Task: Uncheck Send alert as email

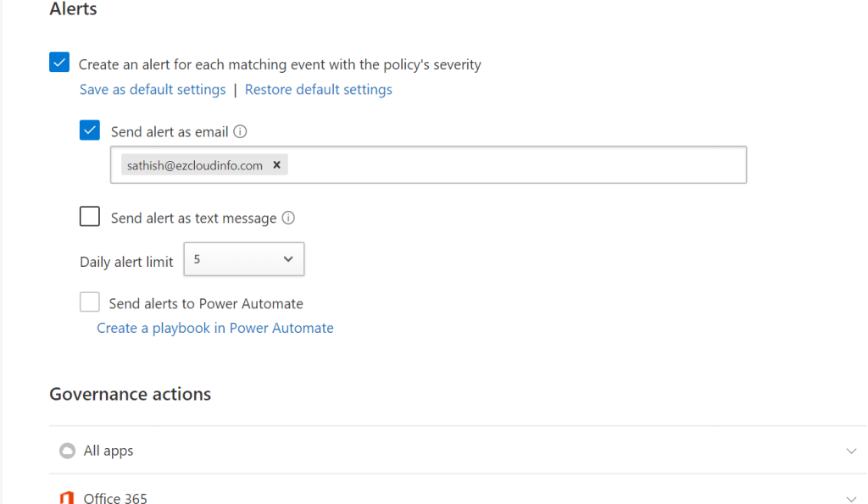Action: (x=90, y=130)
